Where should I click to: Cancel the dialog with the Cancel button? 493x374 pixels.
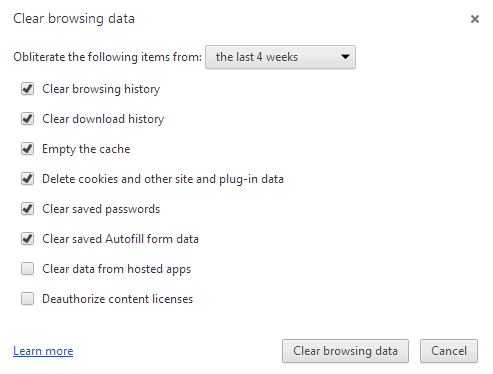(x=449, y=351)
